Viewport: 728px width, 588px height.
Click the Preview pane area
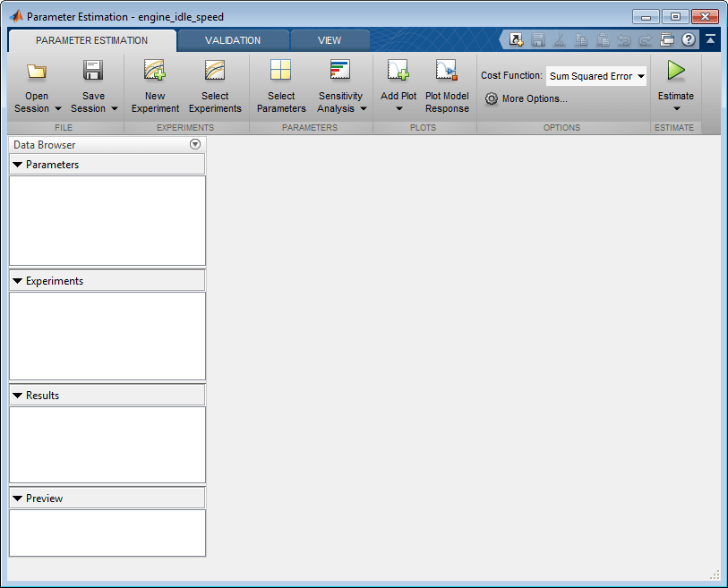(107, 533)
